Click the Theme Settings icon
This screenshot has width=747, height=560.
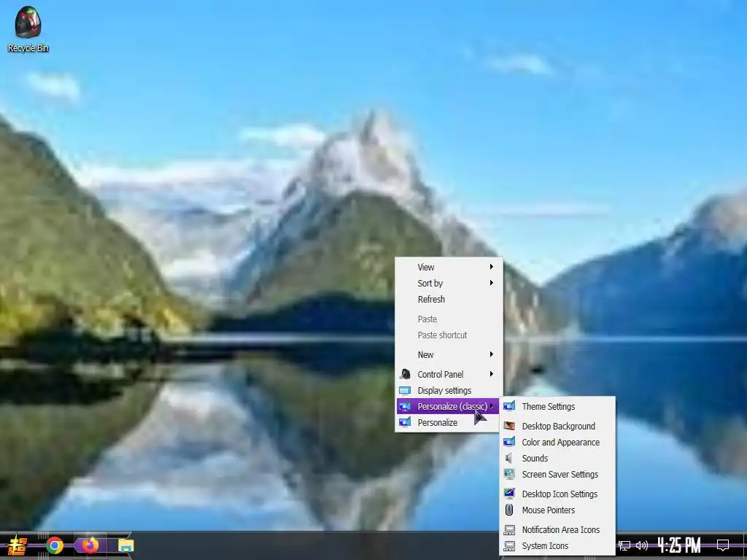(509, 406)
